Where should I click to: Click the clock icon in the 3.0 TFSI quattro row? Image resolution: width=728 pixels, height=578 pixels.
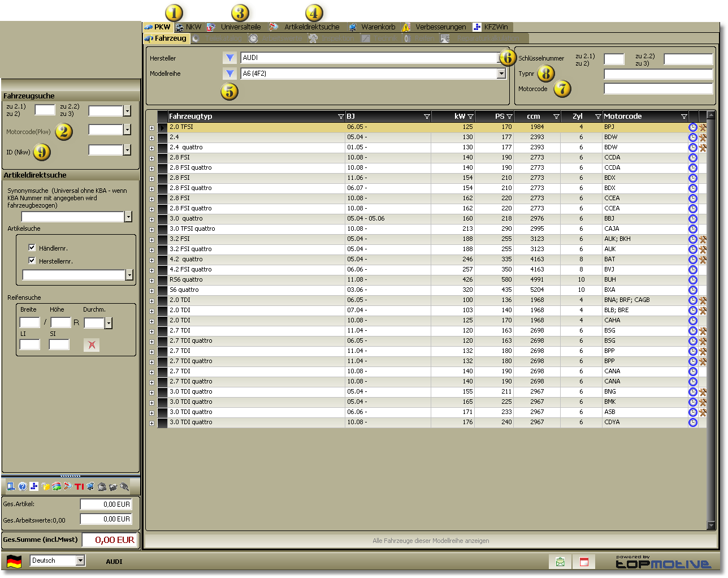click(693, 229)
